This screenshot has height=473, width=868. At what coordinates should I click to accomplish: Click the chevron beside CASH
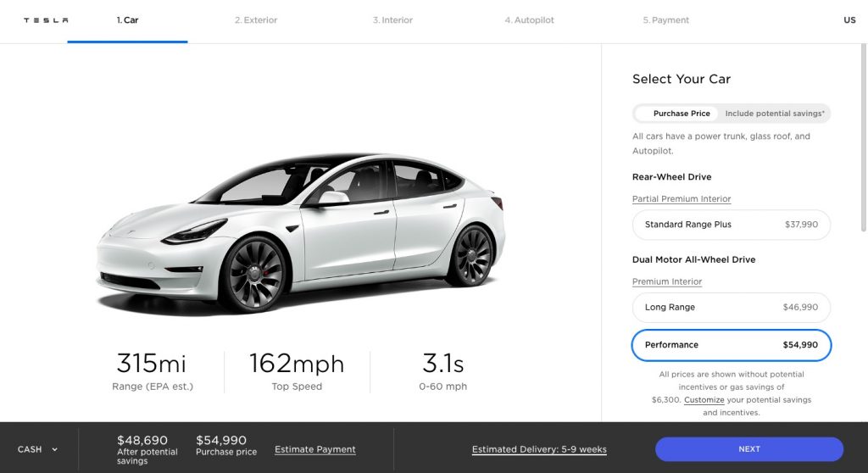click(55, 450)
